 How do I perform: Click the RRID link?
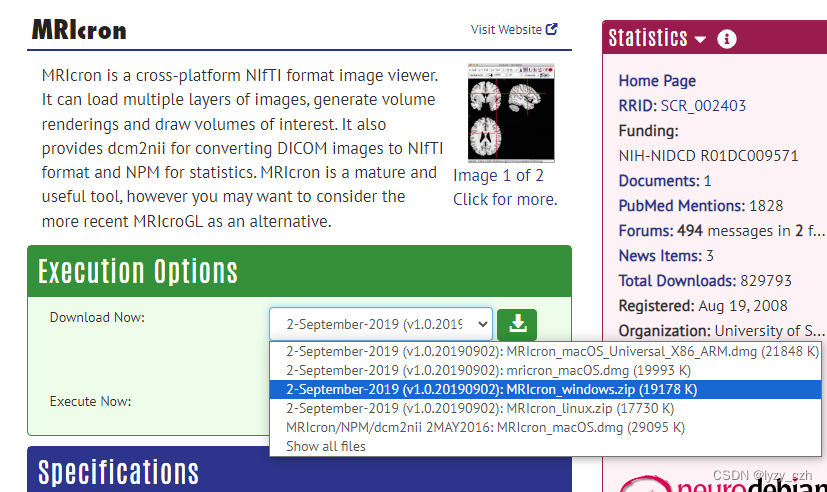[638, 105]
